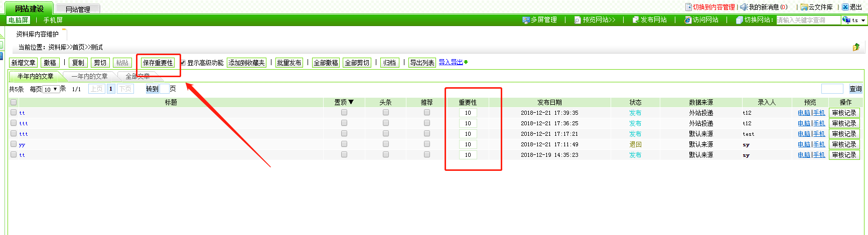Open 访问网站 with the IE icon
The height and width of the screenshot is (235, 868).
[688, 20]
